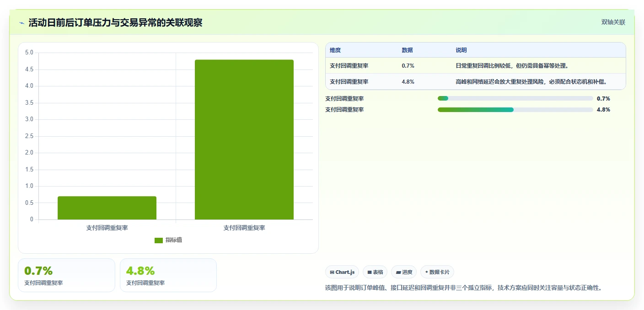The width and height of the screenshot is (644, 310).
Task: Click 支付回调重复率 in the 0.7% table row
Action: tap(349, 66)
